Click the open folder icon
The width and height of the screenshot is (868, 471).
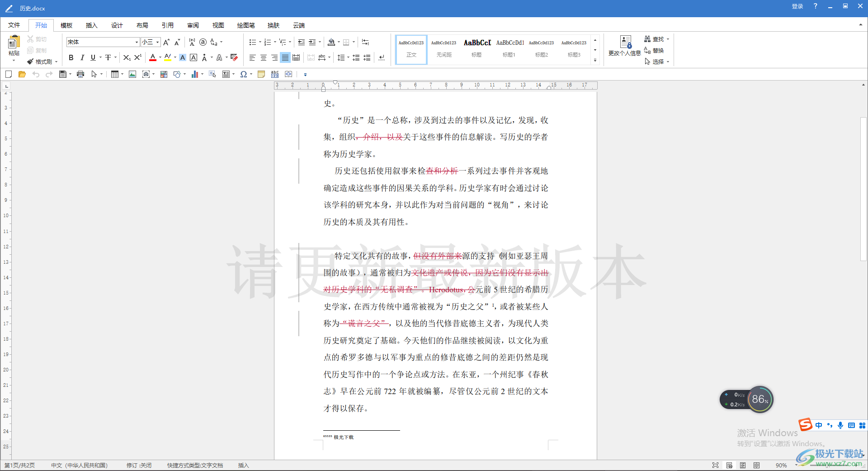click(22, 74)
